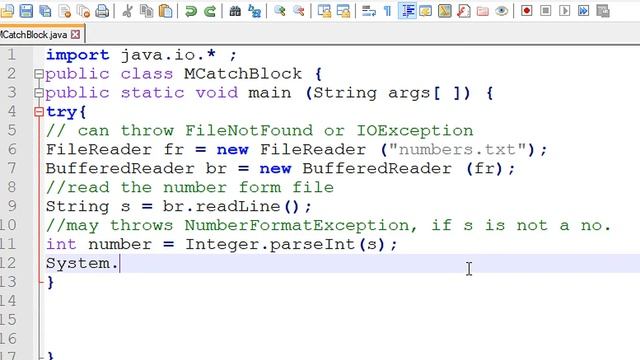The image size is (640, 360).
Task: Click the macro Playback icon
Action: (564, 11)
